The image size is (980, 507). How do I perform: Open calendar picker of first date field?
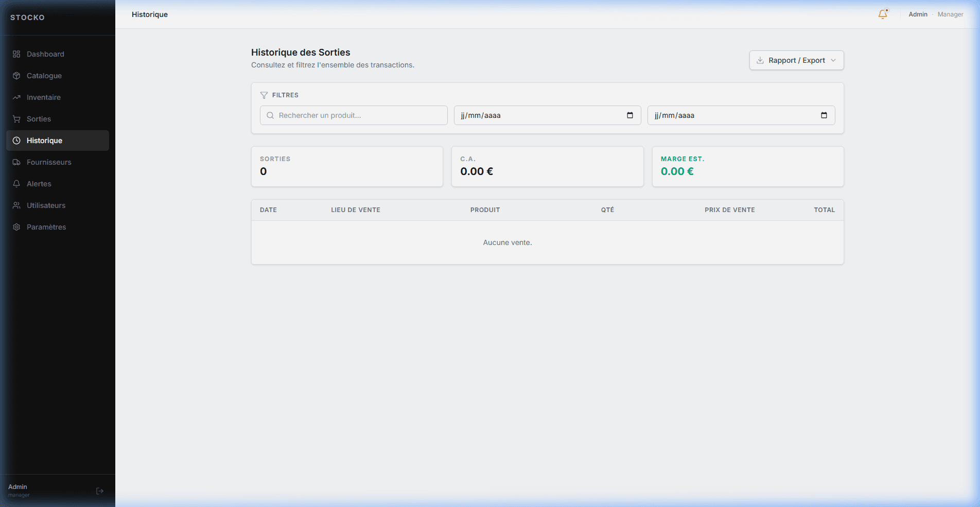[x=630, y=115]
